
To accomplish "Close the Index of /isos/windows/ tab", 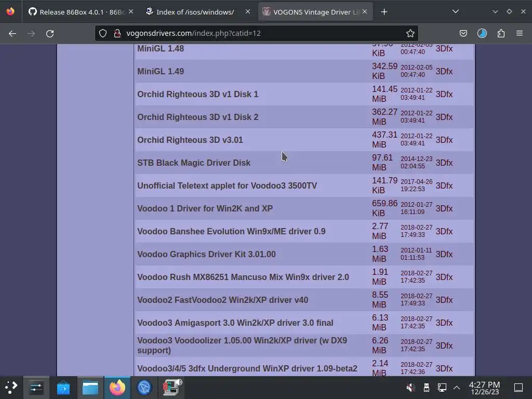I will 248,11.
